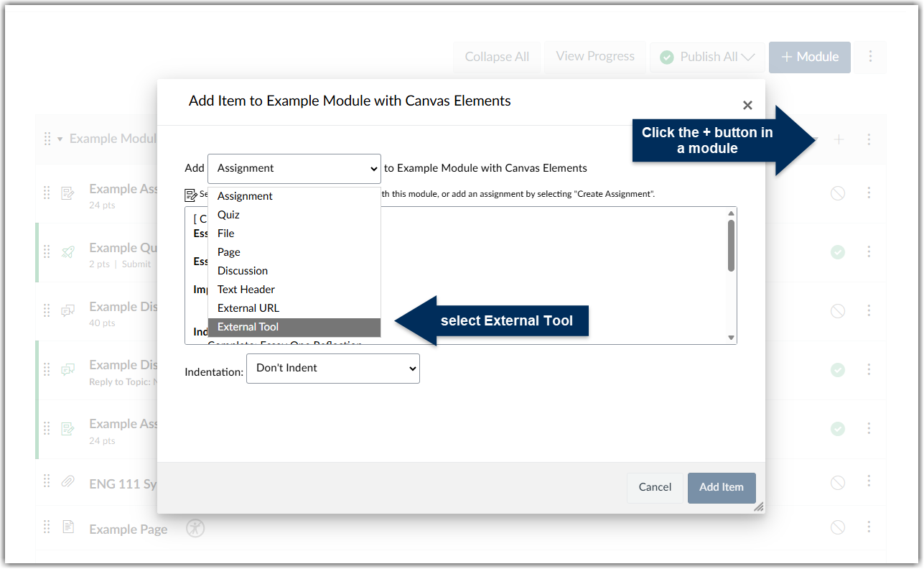Click the assignment icon on the published Example Assignment row

point(67,428)
